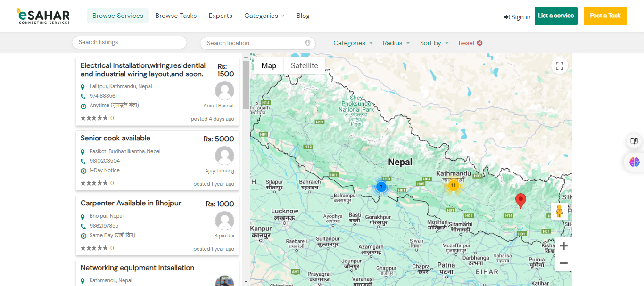644x286 pixels.
Task: Click the Same Day availability text
Action: tap(112, 235)
